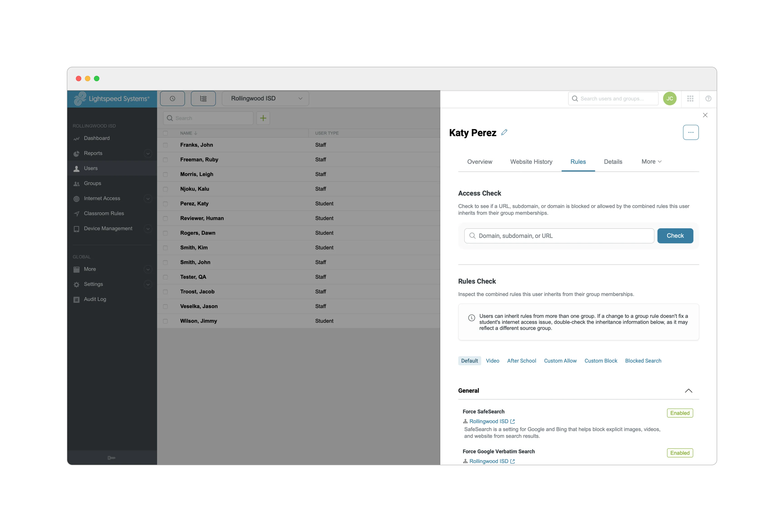Check the box for Rogers, Dawn
The image size is (784, 532).
(165, 233)
